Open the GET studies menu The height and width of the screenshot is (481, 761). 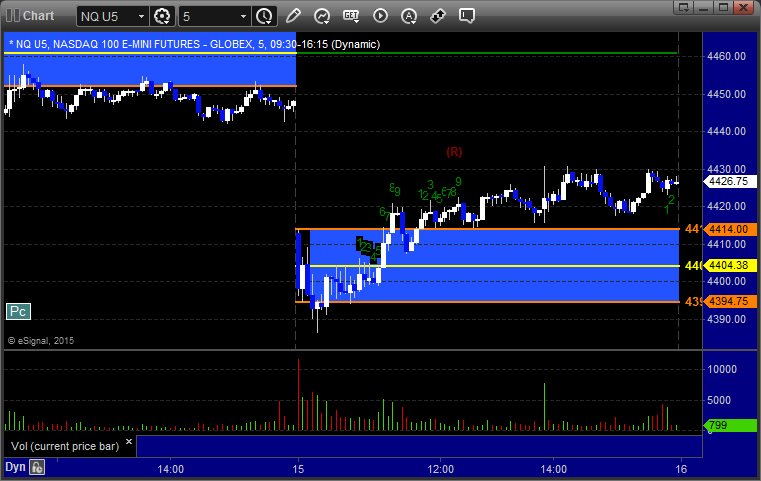point(351,16)
